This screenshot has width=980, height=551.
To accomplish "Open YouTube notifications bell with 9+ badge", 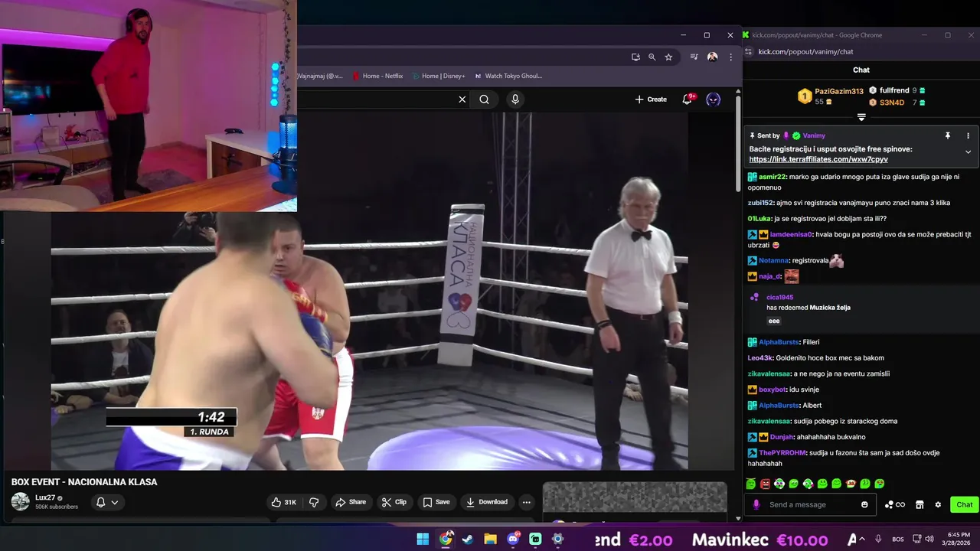I will [688, 99].
